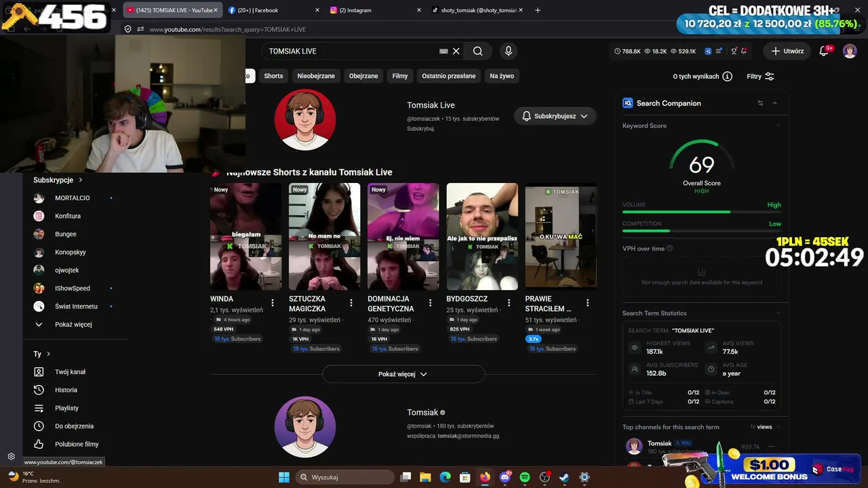This screenshot has width=868, height=488.
Task: Click the magnifier search button
Action: click(x=478, y=51)
